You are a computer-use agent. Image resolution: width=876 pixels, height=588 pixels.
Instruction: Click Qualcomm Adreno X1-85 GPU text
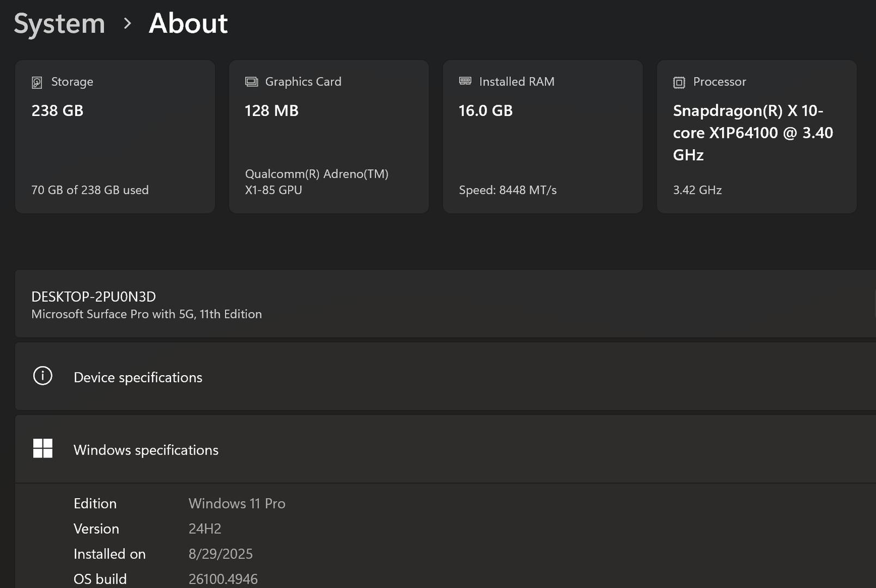coord(317,182)
